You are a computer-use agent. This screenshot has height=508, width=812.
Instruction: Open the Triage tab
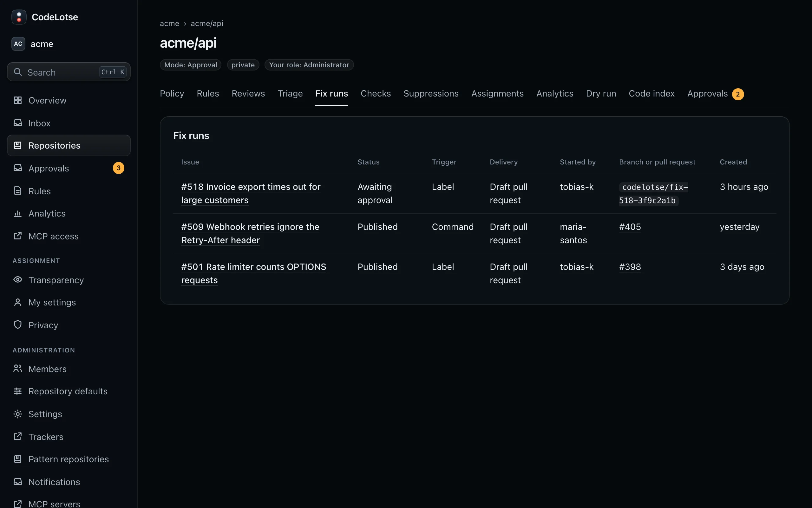point(290,93)
